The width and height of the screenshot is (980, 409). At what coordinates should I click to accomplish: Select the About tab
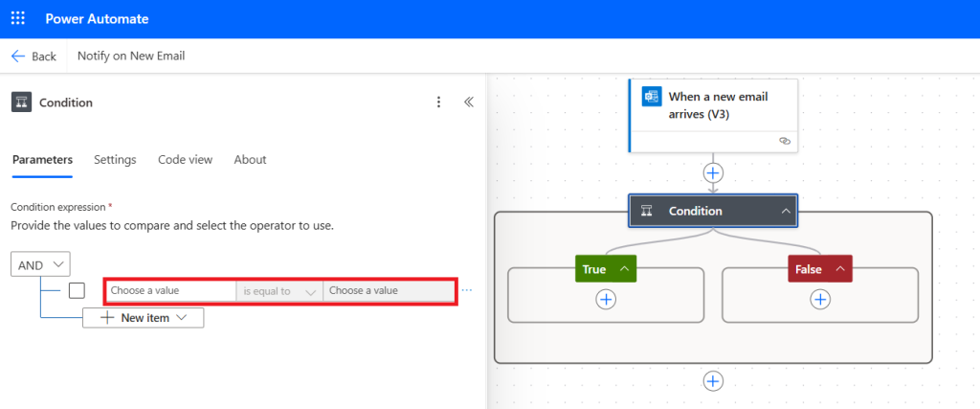click(x=250, y=160)
